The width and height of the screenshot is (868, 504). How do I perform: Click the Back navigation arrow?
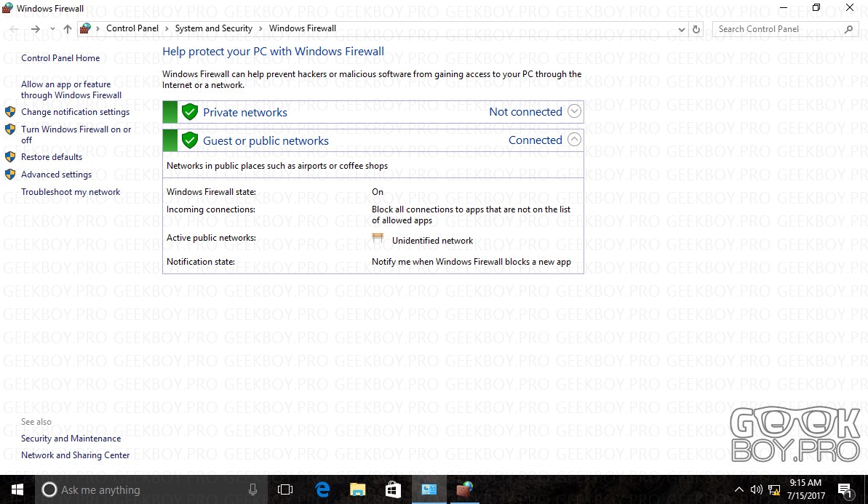click(14, 29)
